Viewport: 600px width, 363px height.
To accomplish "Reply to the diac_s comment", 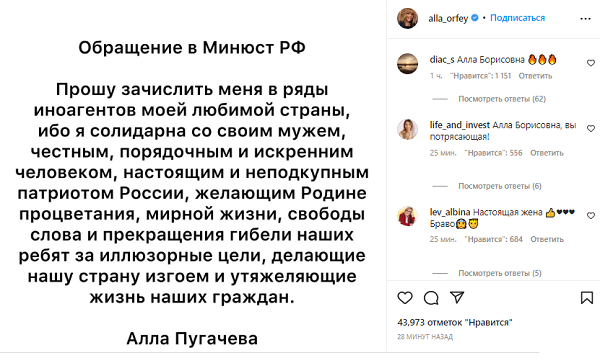I will click(x=535, y=76).
